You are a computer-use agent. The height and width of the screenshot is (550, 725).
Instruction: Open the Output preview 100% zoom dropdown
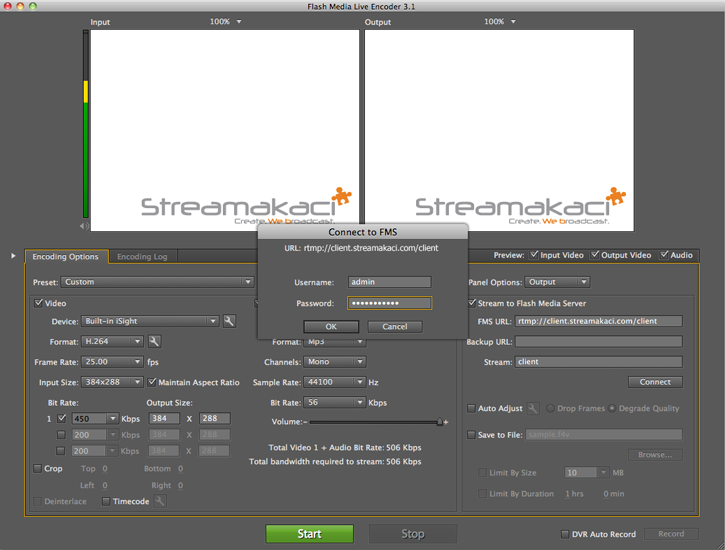point(500,22)
